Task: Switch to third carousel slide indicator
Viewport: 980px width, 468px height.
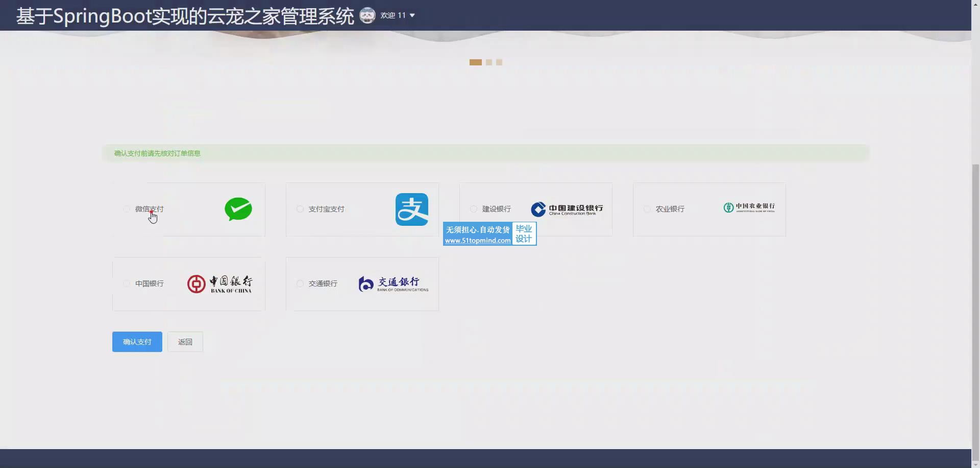Action: (499, 62)
